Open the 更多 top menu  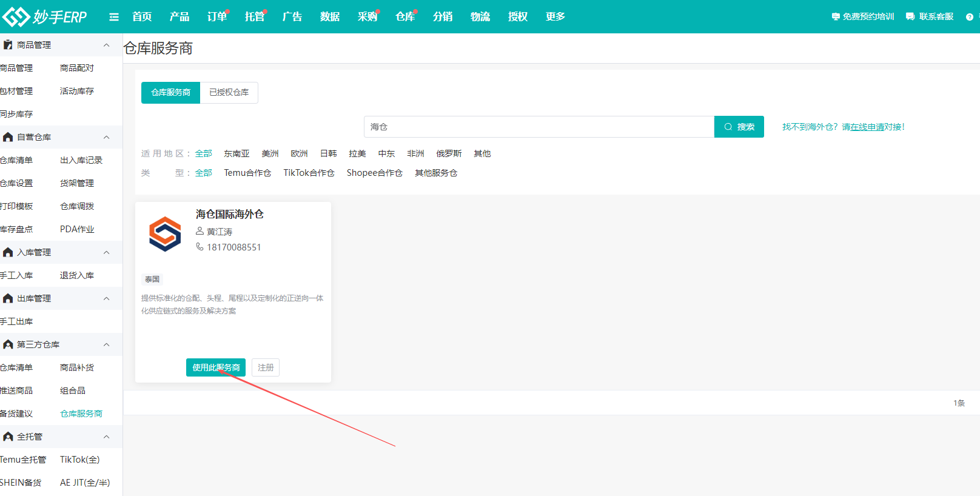[x=555, y=16]
